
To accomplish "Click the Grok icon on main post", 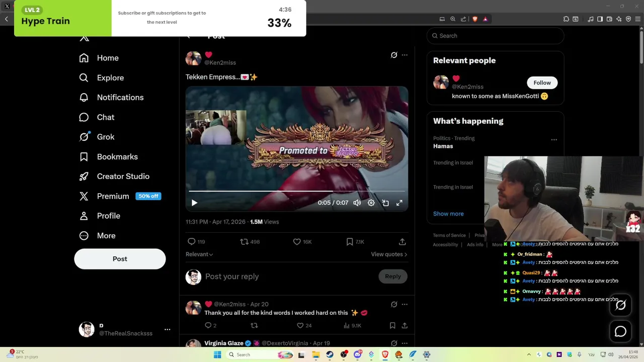I will [394, 55].
